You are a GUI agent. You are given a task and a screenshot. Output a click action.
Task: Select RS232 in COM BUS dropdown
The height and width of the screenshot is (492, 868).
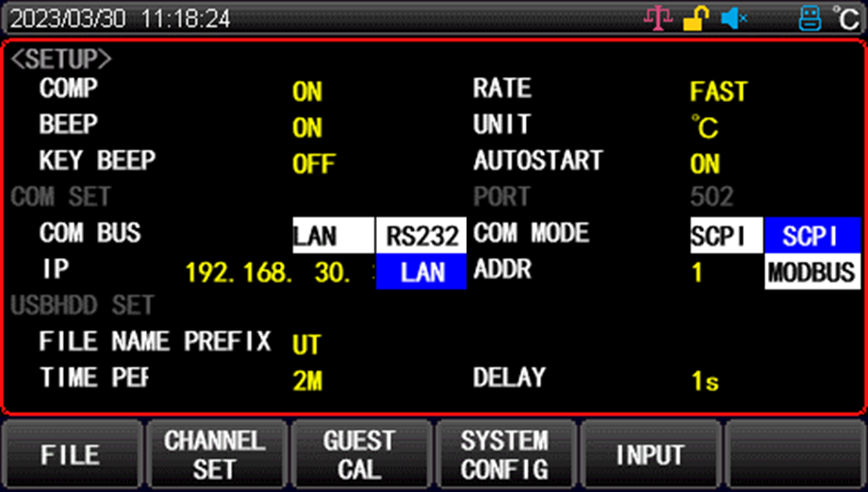(422, 236)
